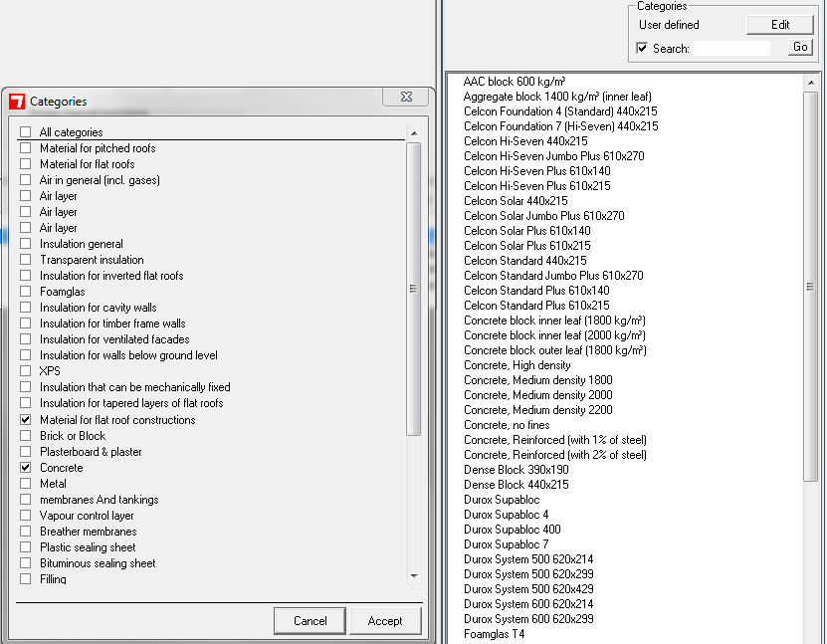Select Celcon Foundation 4 (Standard) 440x215
827x644 pixels.
pyautogui.click(x=560, y=111)
